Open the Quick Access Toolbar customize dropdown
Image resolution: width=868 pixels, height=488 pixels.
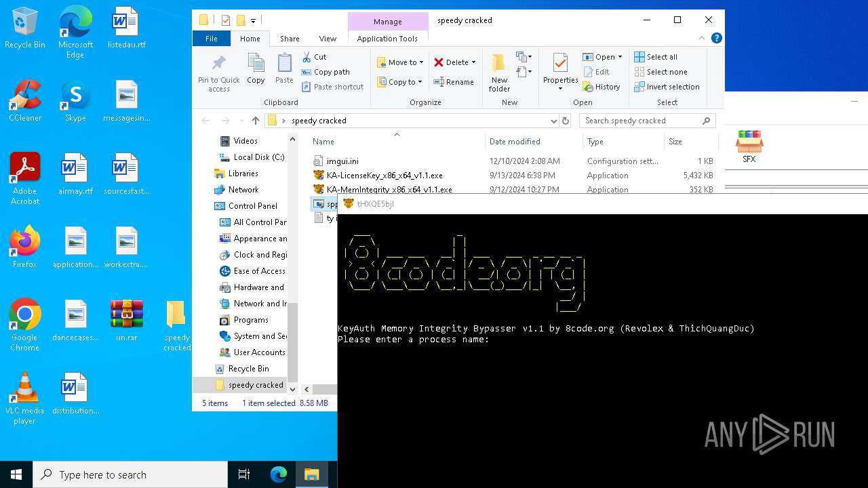tap(254, 20)
